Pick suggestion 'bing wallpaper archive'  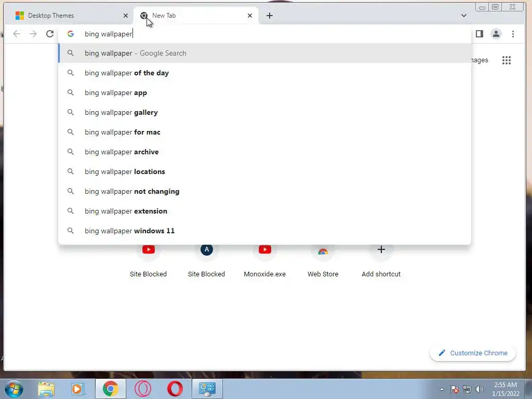tap(264, 152)
